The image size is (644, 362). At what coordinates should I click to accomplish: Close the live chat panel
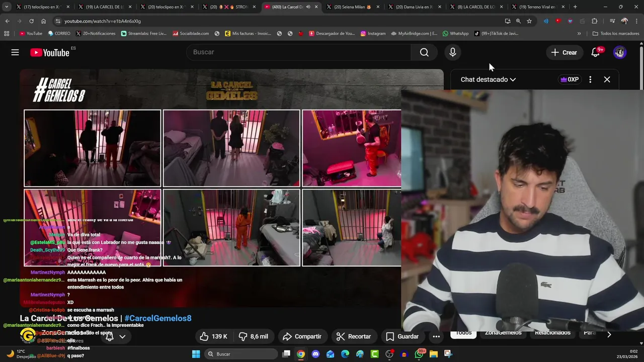(x=607, y=79)
